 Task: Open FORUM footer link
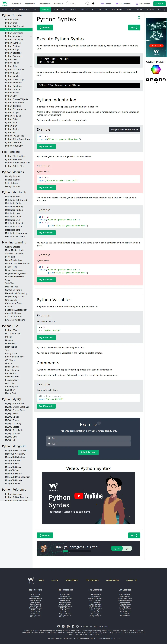84,627
